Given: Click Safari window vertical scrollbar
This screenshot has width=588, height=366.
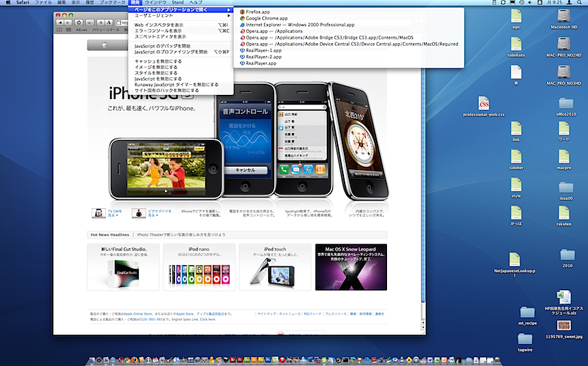Looking at the screenshot, I should tap(423, 187).
